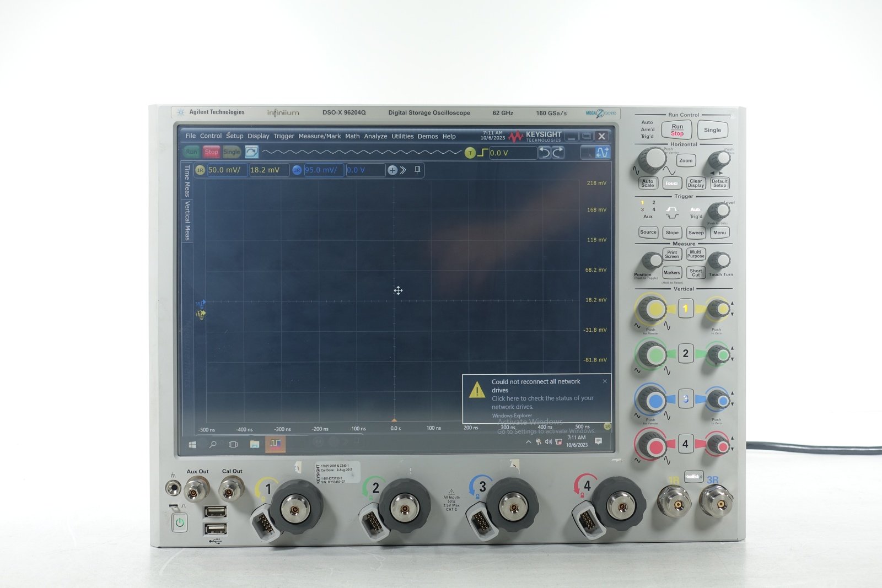This screenshot has width=882, height=588.
Task: Expand more channels with the double chevron
Action: pyautogui.click(x=404, y=170)
